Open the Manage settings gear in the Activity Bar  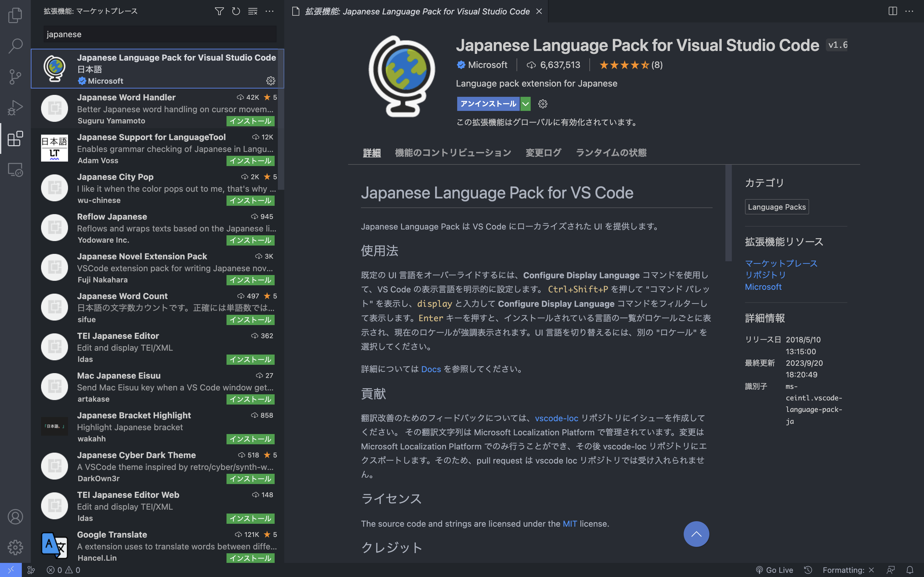point(15,547)
